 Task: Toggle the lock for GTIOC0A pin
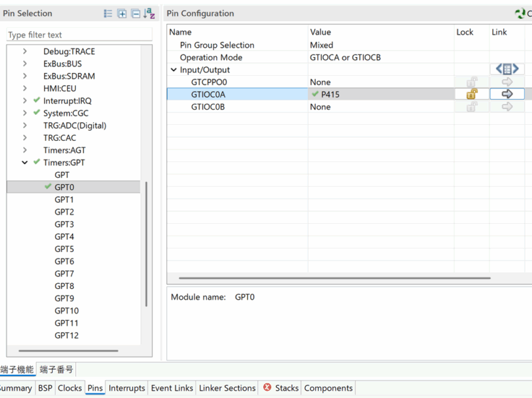pos(472,94)
